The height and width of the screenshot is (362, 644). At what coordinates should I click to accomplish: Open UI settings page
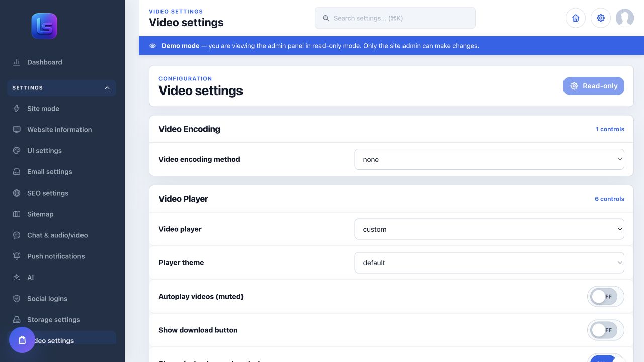pos(61,151)
